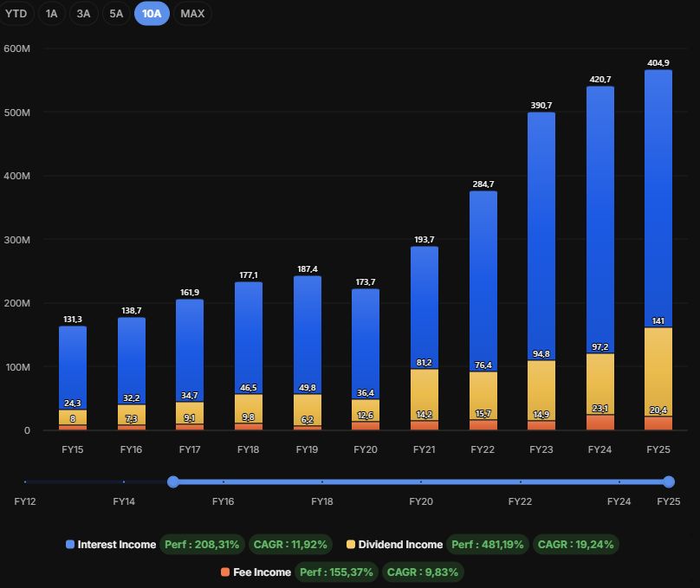
Task: Click the Fee Income CAGR 9,83% badge
Action: (x=422, y=572)
